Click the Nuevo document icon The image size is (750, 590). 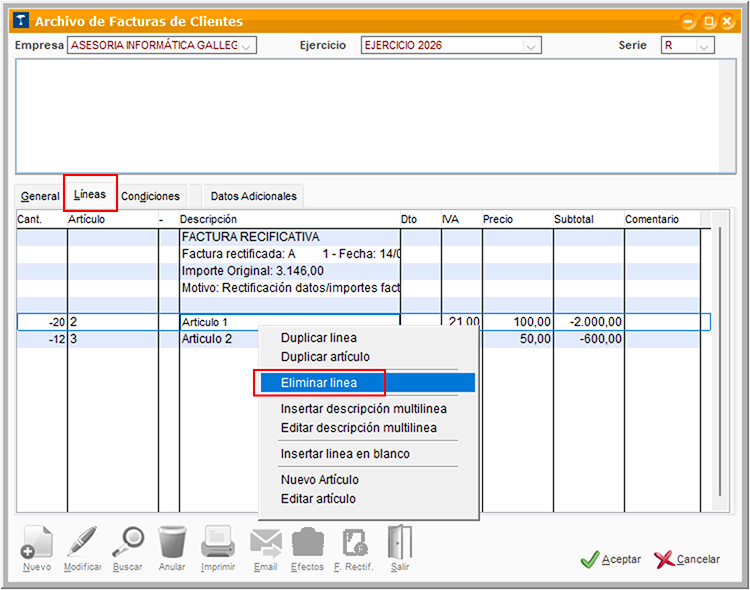tap(36, 542)
